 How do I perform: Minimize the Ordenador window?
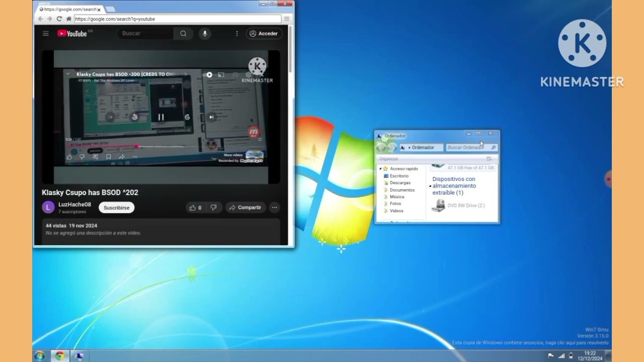point(469,134)
